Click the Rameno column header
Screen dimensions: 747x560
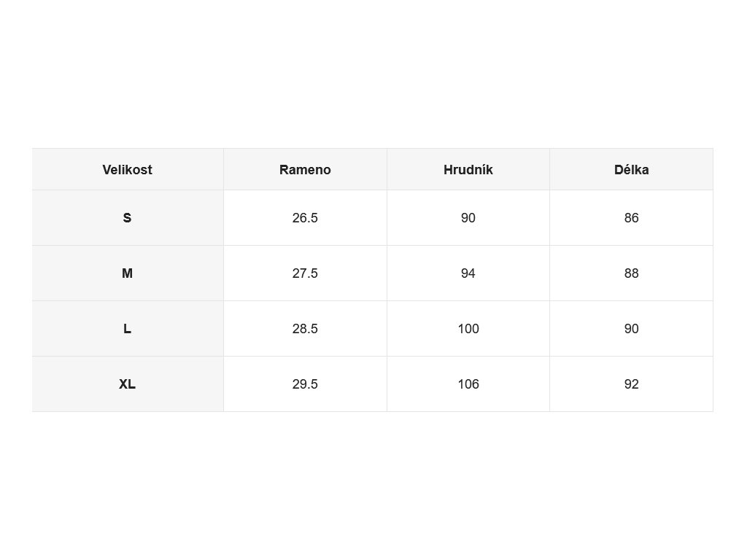[x=305, y=169]
